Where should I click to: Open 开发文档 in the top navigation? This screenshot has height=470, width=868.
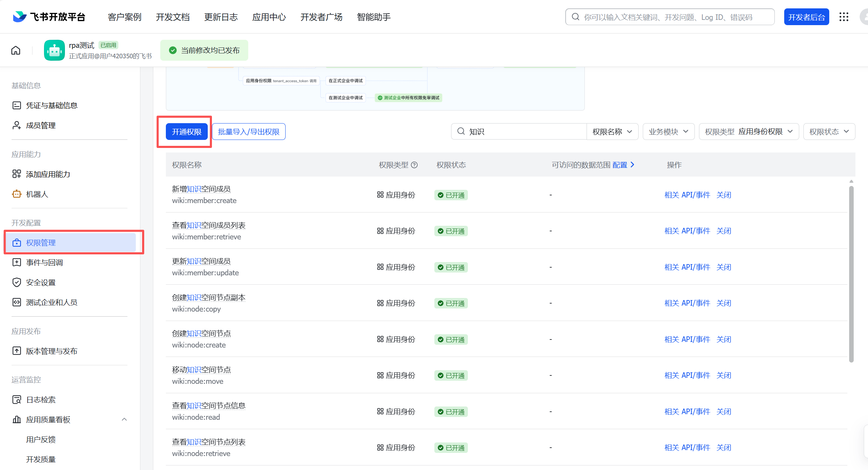click(172, 17)
